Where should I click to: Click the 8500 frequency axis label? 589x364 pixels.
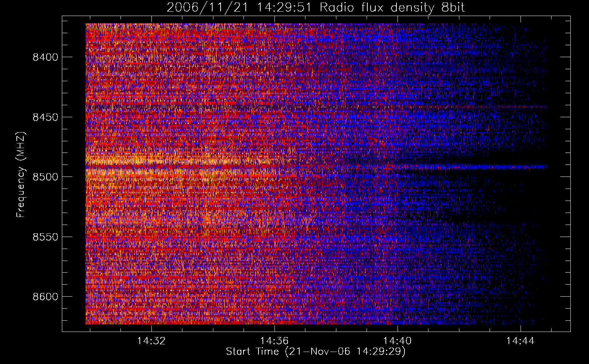tap(46, 177)
